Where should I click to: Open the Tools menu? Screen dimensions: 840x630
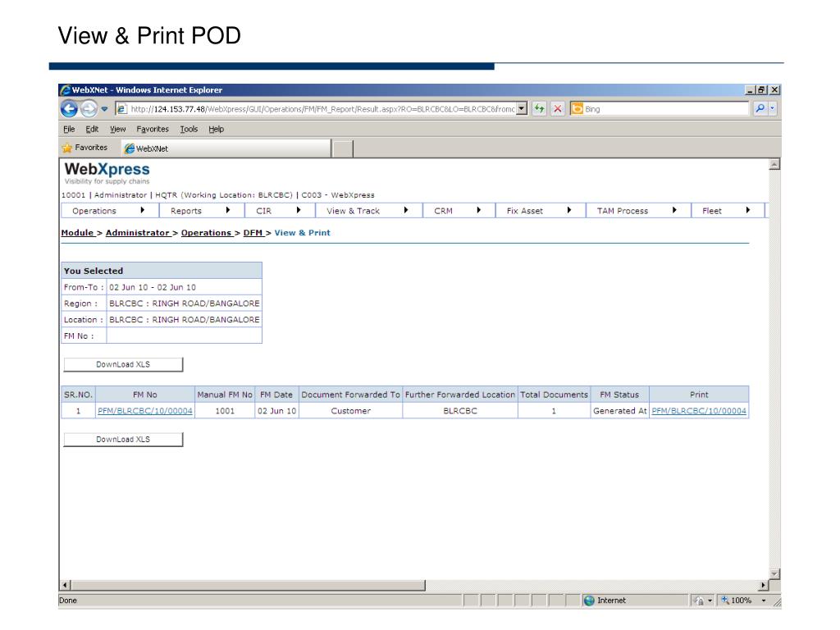[189, 129]
